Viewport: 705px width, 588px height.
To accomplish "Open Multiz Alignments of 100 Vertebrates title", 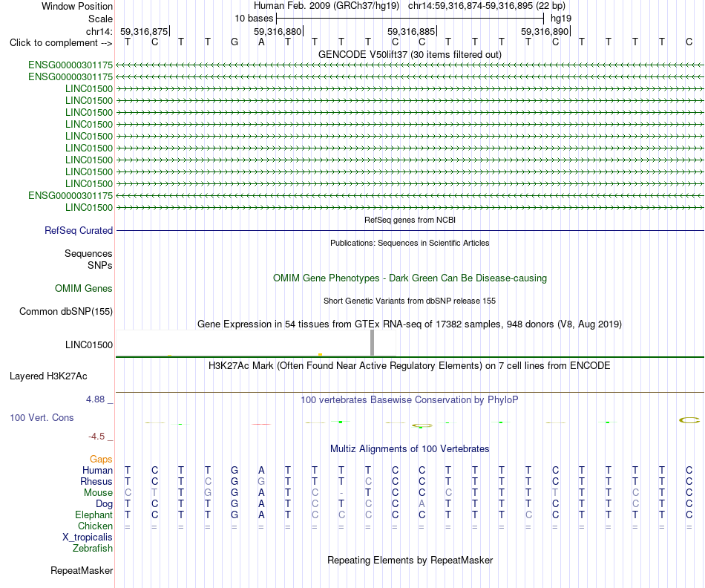I will (410, 448).
